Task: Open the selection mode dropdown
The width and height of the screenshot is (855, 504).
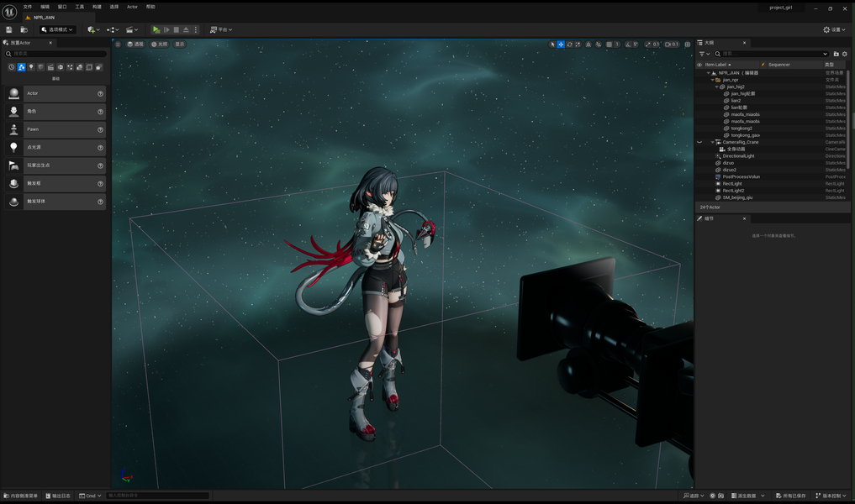Action: click(57, 29)
